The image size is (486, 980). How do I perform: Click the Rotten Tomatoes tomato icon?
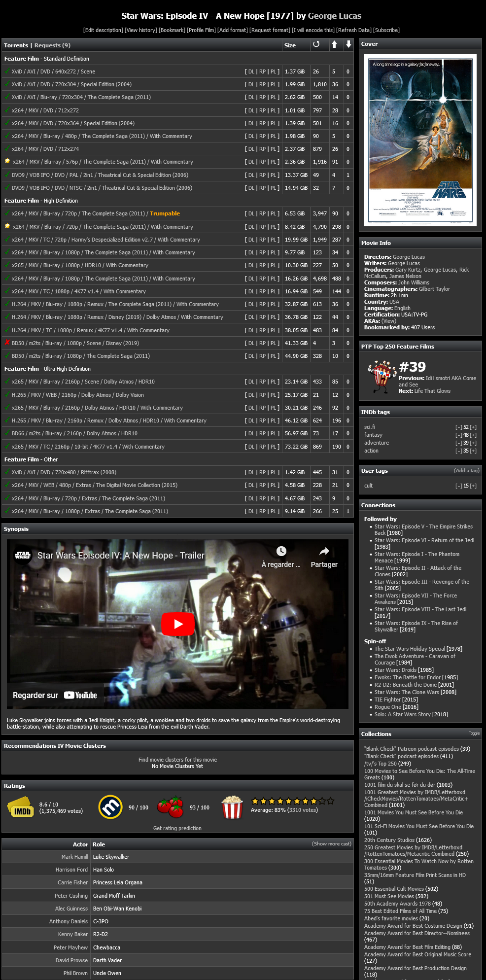pos(170,807)
